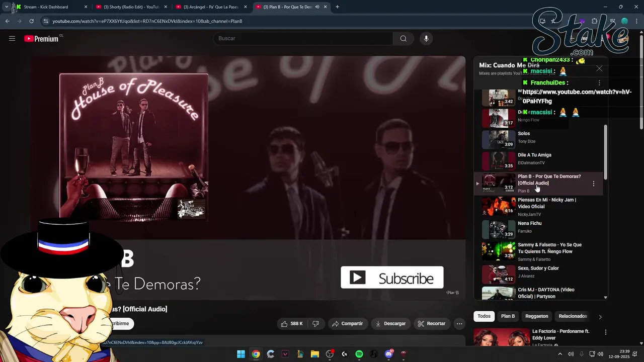Open Discord from the taskbar
The width and height of the screenshot is (644, 362).
389,354
